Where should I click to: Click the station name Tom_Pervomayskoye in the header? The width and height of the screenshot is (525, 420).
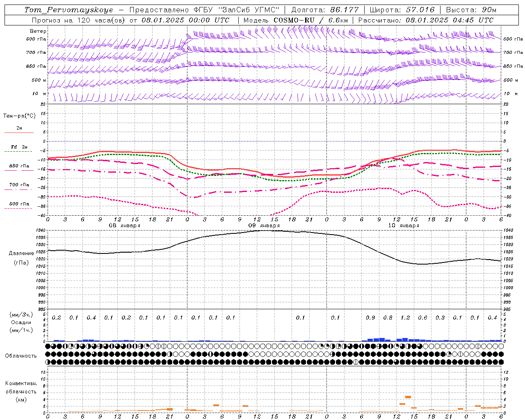pyautogui.click(x=68, y=10)
